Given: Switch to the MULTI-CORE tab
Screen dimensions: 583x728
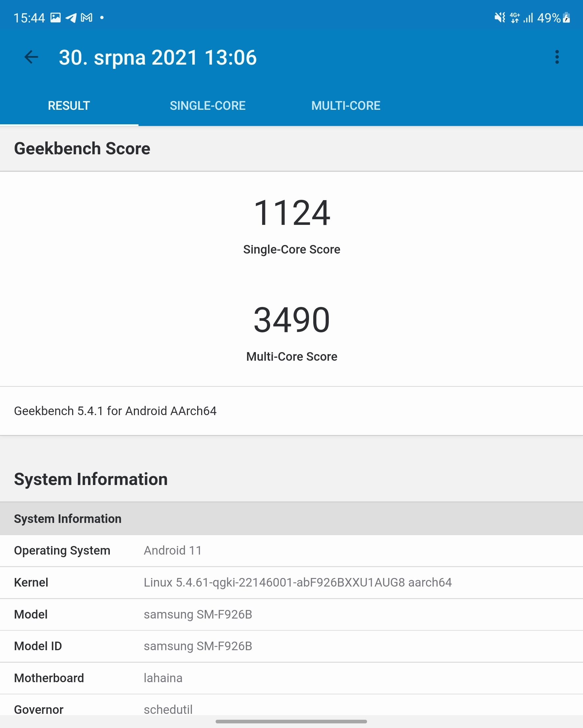Looking at the screenshot, I should pos(346,106).
